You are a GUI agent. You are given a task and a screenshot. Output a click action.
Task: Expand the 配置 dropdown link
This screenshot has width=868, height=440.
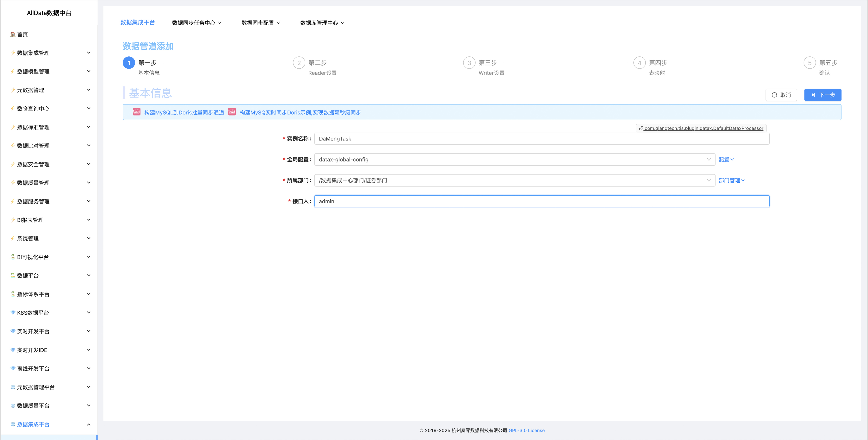(726, 160)
